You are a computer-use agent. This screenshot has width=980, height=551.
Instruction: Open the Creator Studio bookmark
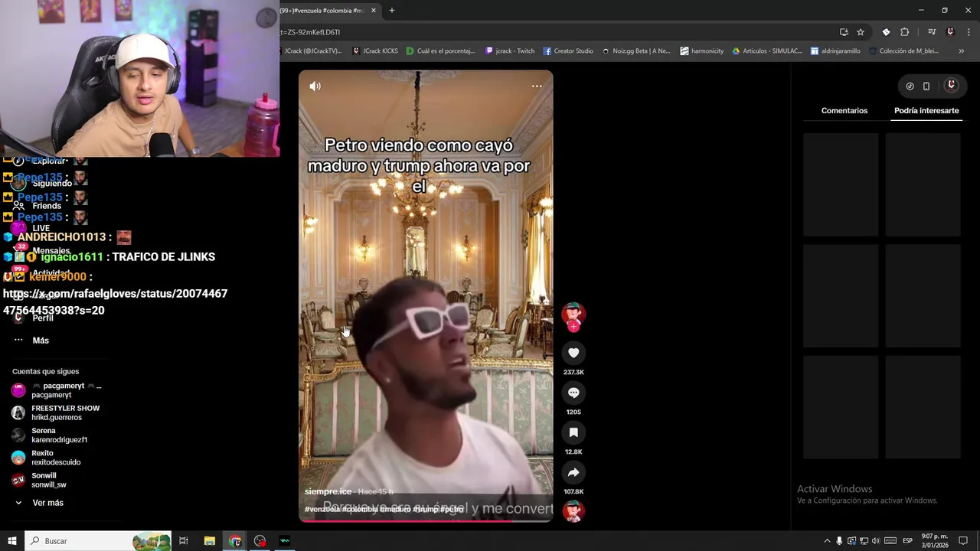coord(568,51)
